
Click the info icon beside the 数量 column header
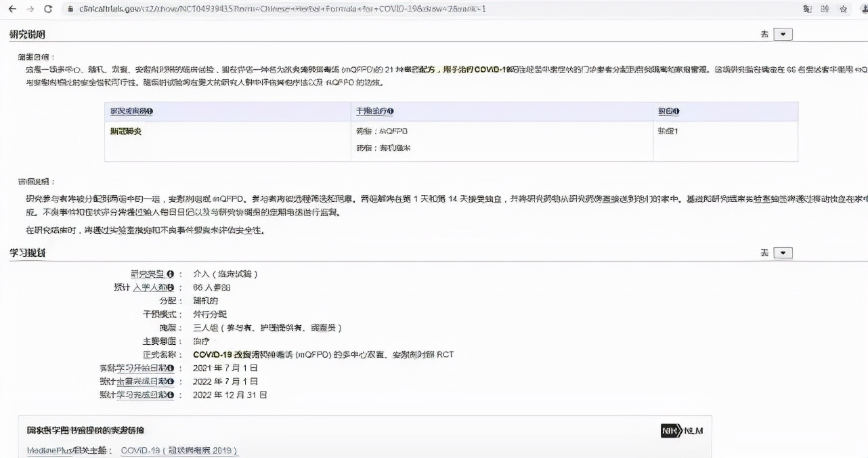(678, 111)
